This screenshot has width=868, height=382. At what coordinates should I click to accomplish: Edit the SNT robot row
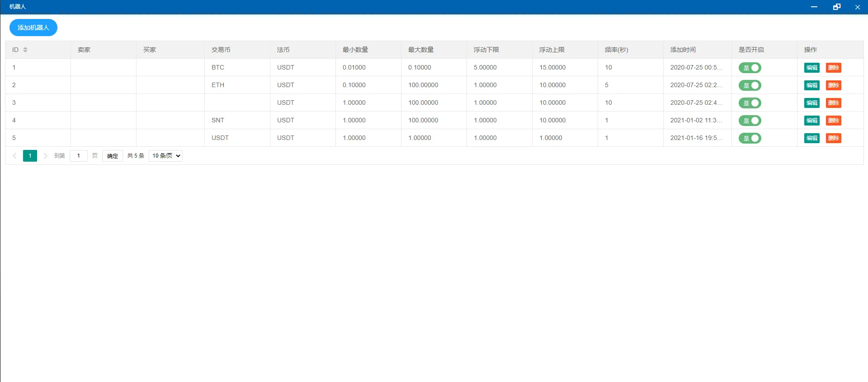click(x=811, y=121)
